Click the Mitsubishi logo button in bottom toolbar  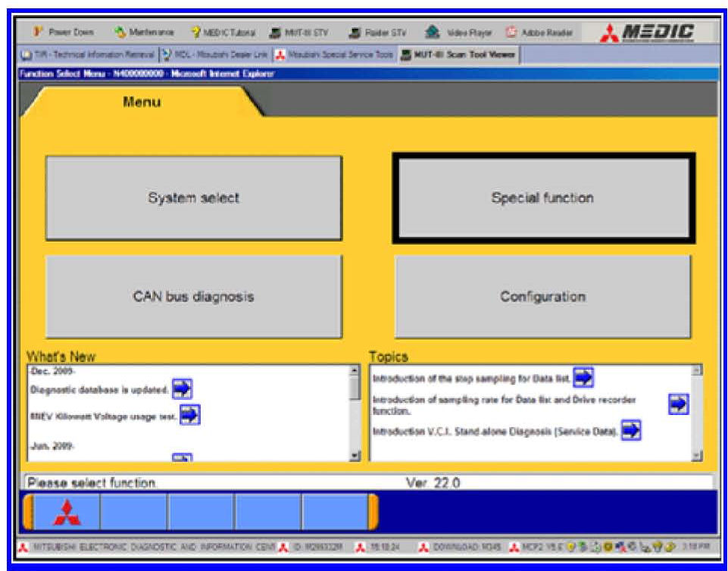[x=67, y=513]
